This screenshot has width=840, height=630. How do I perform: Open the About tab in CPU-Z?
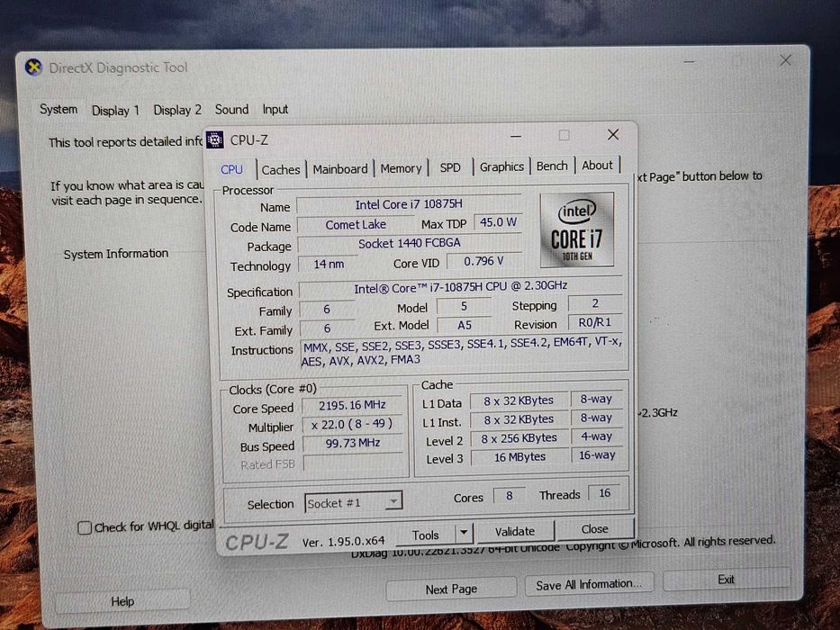click(x=597, y=166)
